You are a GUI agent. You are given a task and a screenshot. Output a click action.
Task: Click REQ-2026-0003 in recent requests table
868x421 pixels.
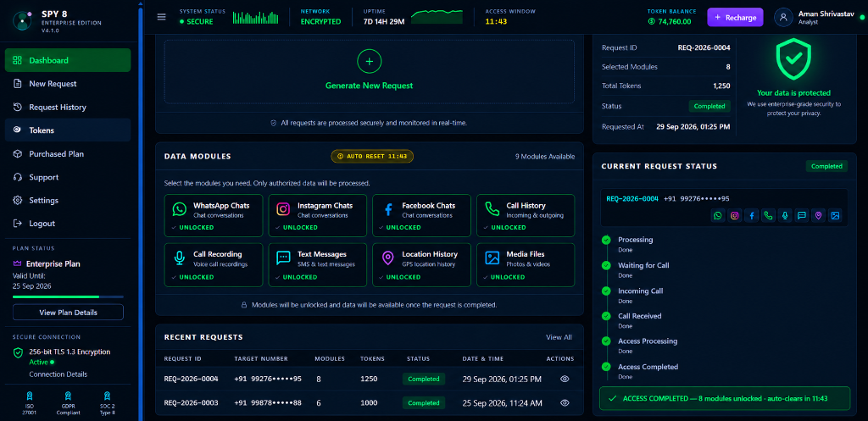(x=191, y=402)
